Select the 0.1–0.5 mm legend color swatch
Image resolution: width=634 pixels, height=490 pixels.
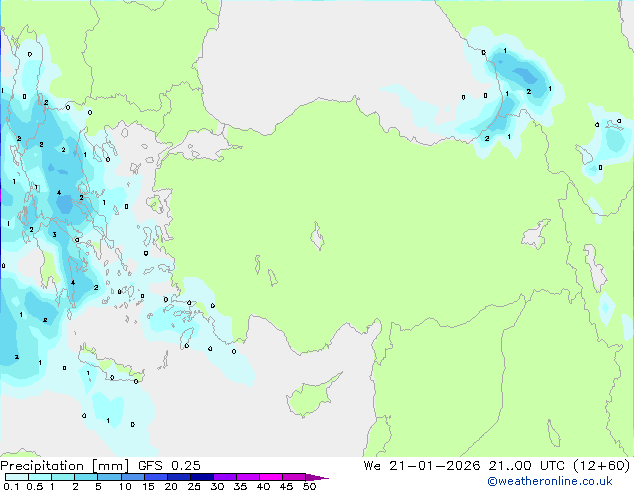point(17,477)
